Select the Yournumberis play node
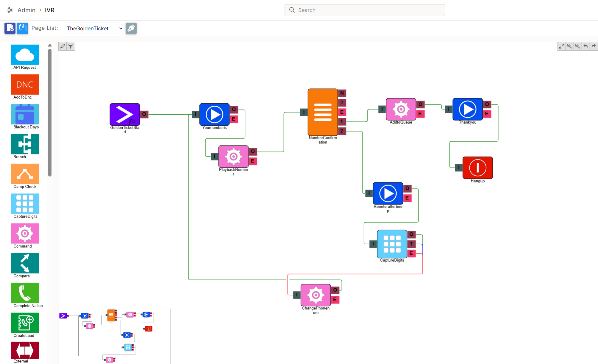Viewport: 598px width, 364px height. click(x=214, y=114)
